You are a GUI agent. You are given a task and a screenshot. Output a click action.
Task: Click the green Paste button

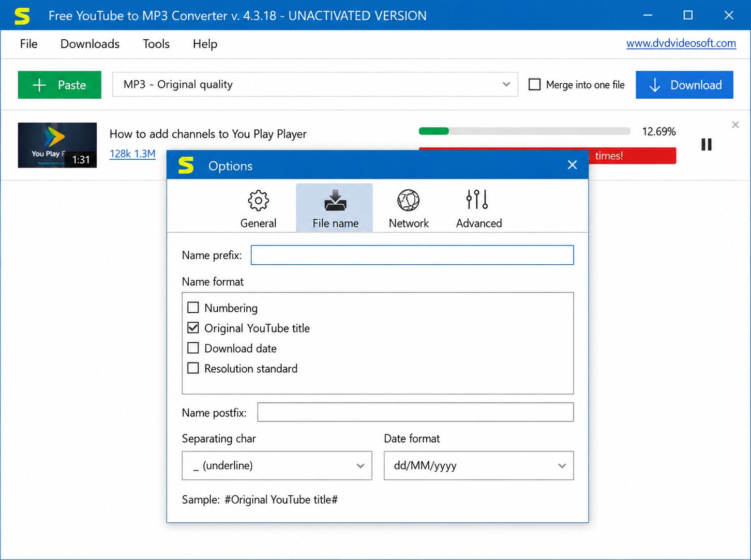pyautogui.click(x=59, y=85)
